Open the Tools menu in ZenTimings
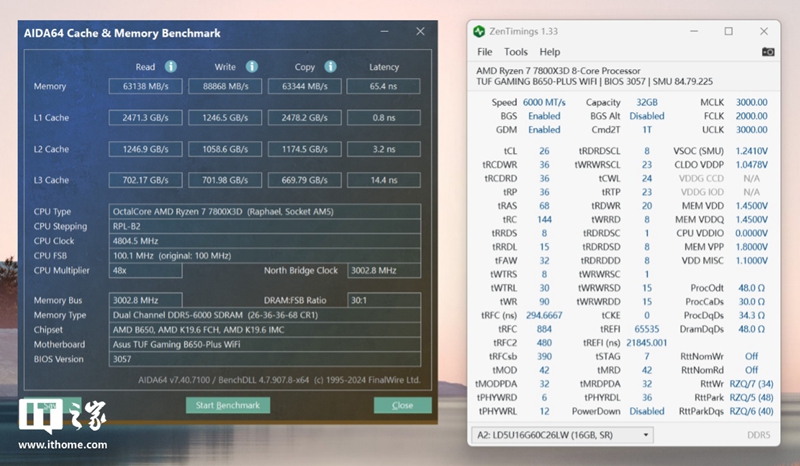Viewport: 800px width, 466px height. click(516, 52)
